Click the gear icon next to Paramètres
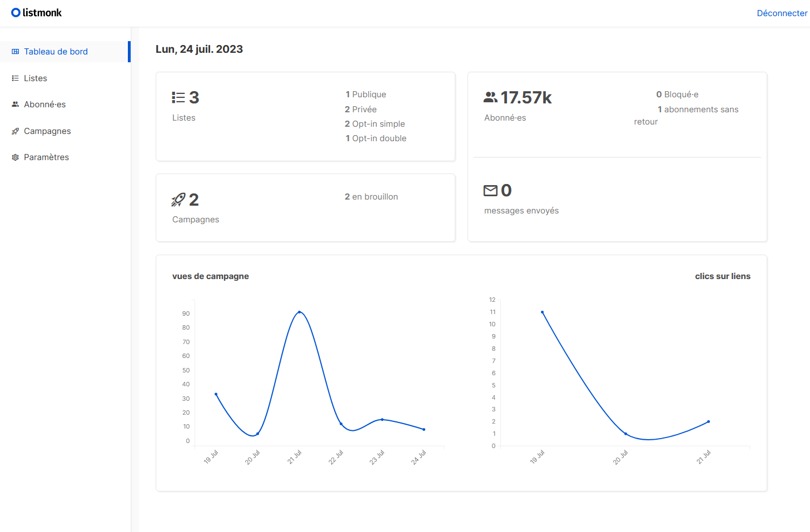This screenshot has width=810, height=532. (x=16, y=157)
